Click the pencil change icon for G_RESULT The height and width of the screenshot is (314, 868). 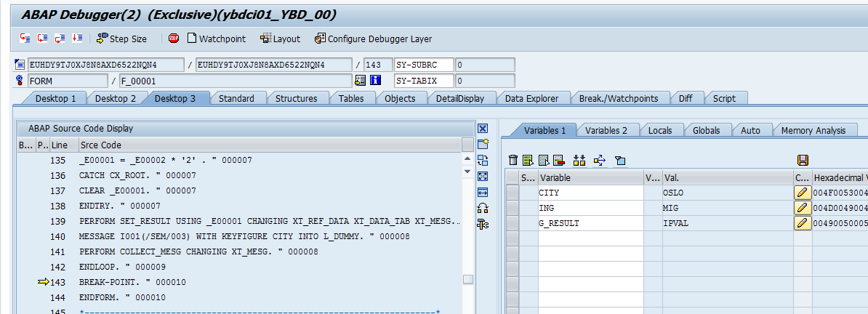point(802,223)
